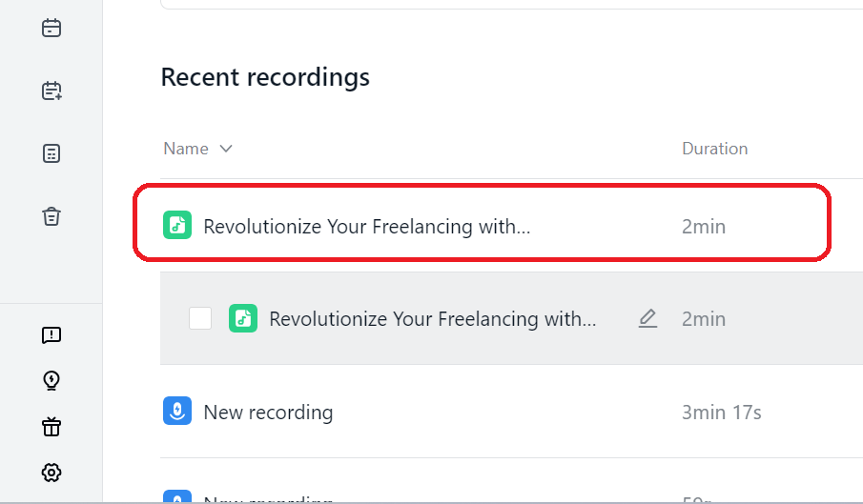863x504 pixels.
Task: Click the schedule meeting calendar-plus icon
Action: pos(51,91)
